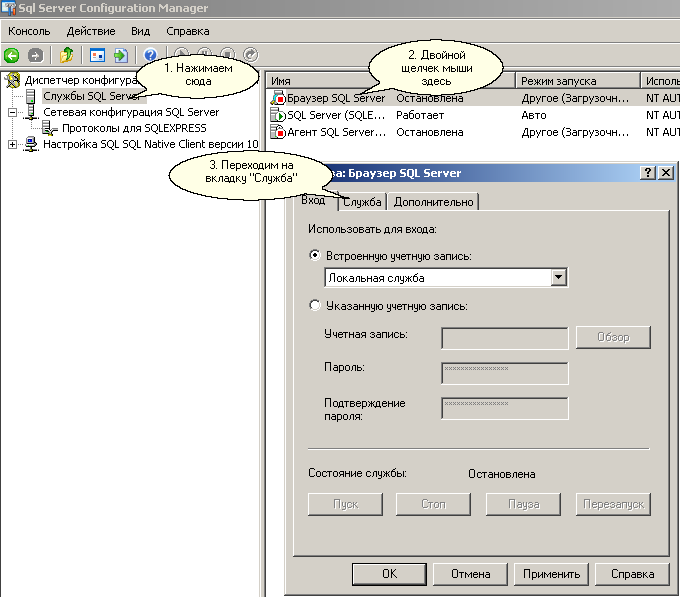Select the Браузер SQL Server service icon
Viewport: 680px width, 597px height.
coord(278,99)
